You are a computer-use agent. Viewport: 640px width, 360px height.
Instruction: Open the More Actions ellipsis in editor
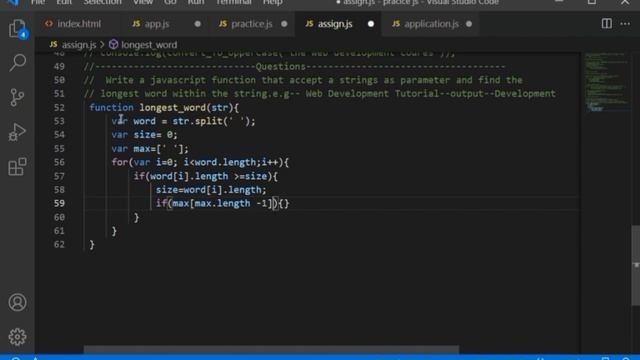point(625,24)
